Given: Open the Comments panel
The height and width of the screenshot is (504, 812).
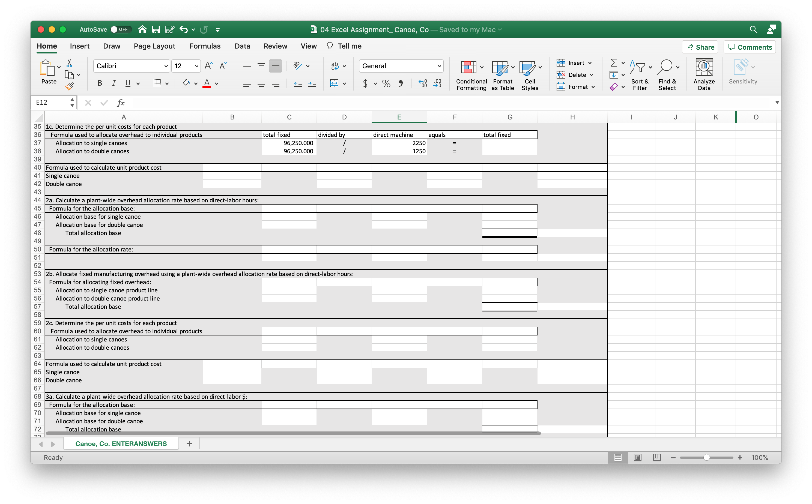Looking at the screenshot, I should (x=749, y=47).
